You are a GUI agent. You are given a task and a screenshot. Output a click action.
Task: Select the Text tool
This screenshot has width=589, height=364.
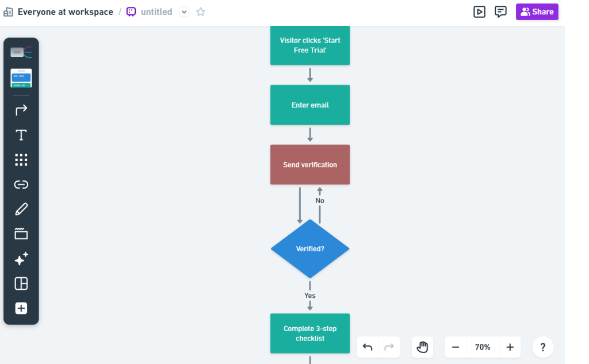(x=21, y=135)
